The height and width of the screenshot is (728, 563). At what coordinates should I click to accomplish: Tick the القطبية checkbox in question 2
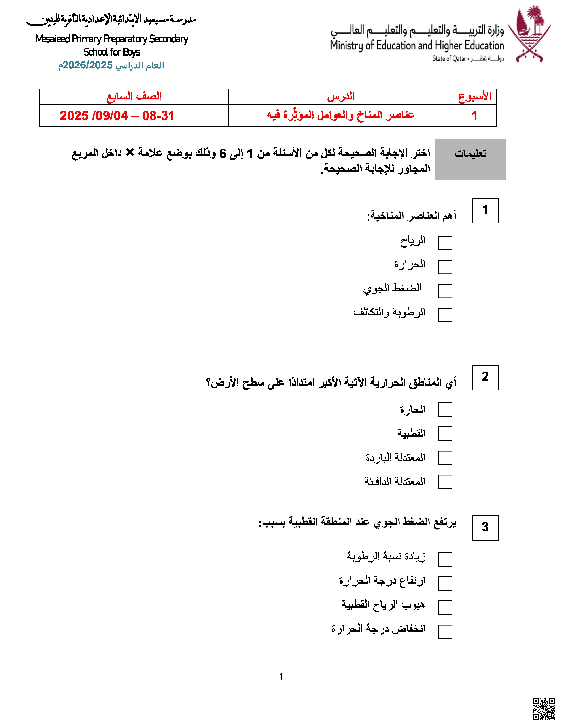click(445, 433)
